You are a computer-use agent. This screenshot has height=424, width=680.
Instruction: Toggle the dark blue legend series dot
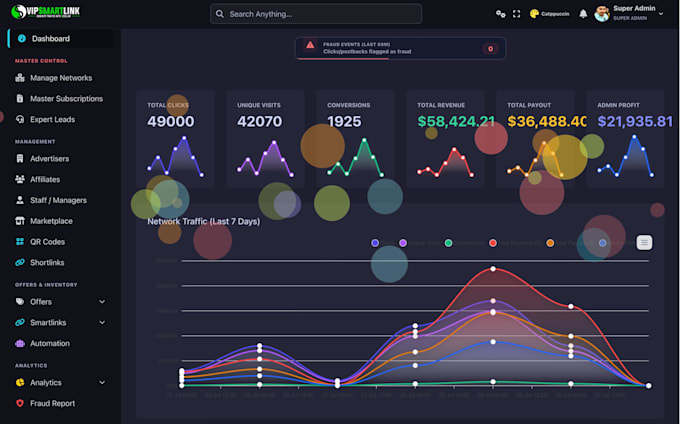point(375,243)
